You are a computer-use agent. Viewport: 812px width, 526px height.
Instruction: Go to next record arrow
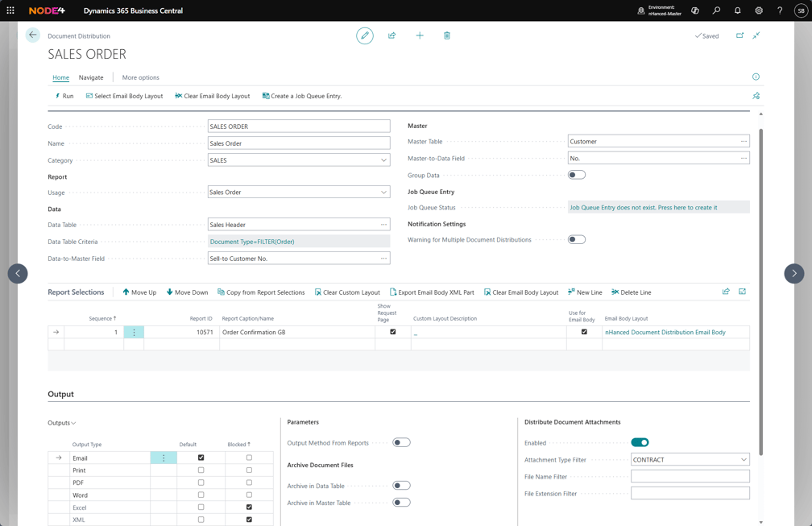(794, 273)
